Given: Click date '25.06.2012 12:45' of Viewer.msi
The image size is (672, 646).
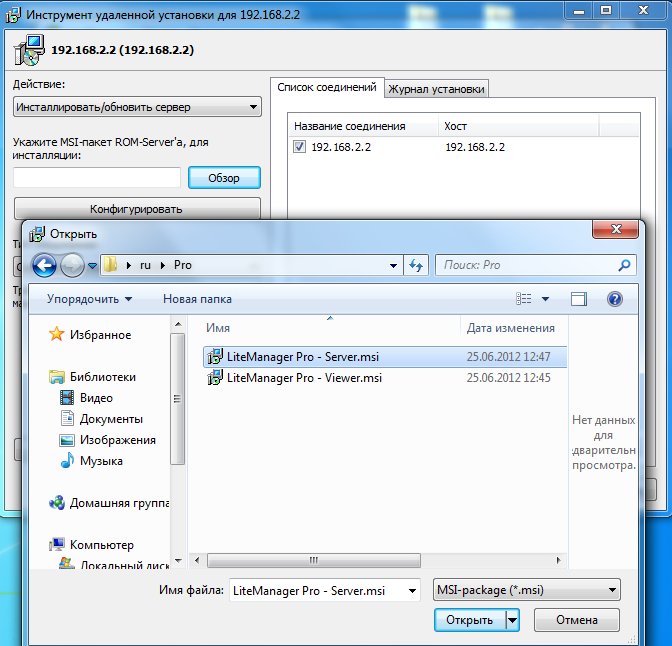Looking at the screenshot, I should click(508, 378).
